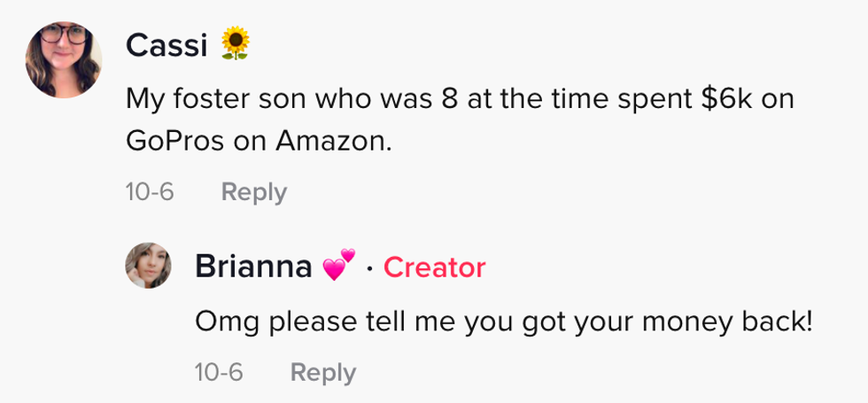Reply to Brianna's creator comment
The image size is (868, 403).
click(322, 373)
